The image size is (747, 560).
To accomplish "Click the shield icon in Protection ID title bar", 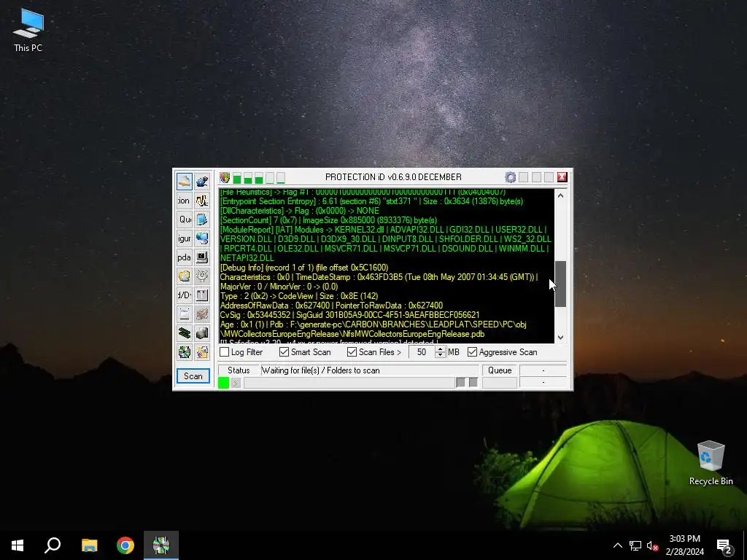I will [x=225, y=178].
